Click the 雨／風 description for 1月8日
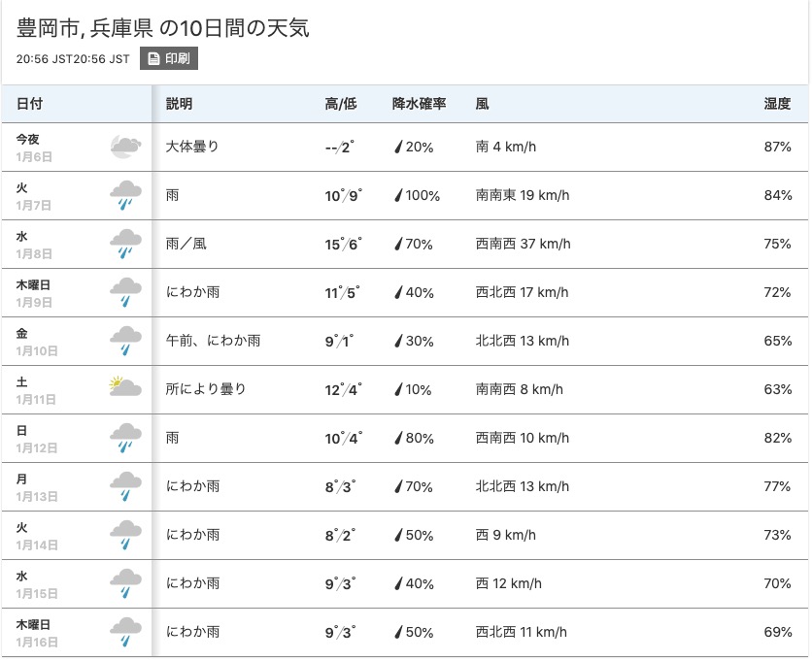This screenshot has width=812, height=661. click(186, 244)
